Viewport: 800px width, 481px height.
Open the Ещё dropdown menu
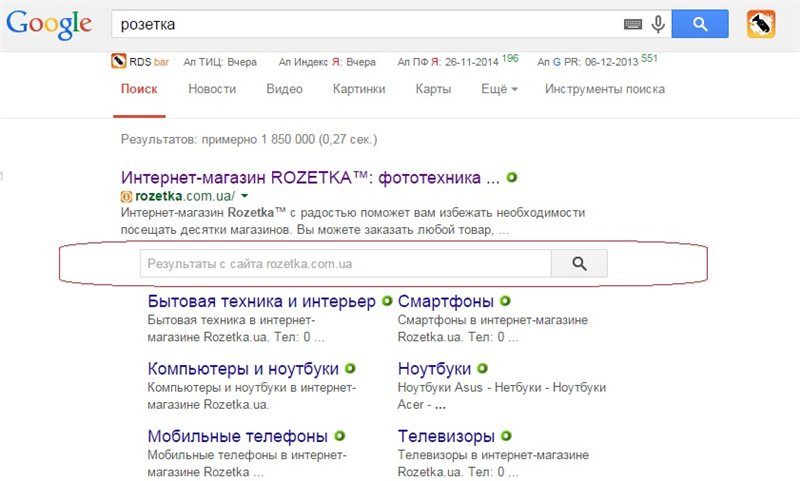click(499, 89)
